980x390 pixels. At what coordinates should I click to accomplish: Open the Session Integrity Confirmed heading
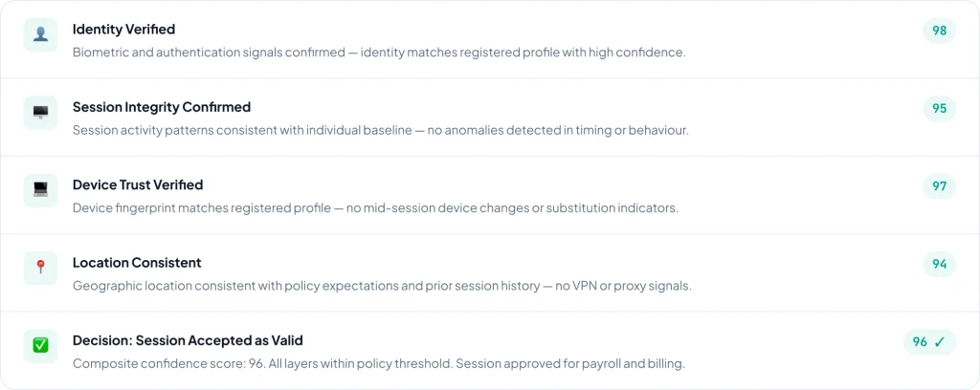click(161, 107)
